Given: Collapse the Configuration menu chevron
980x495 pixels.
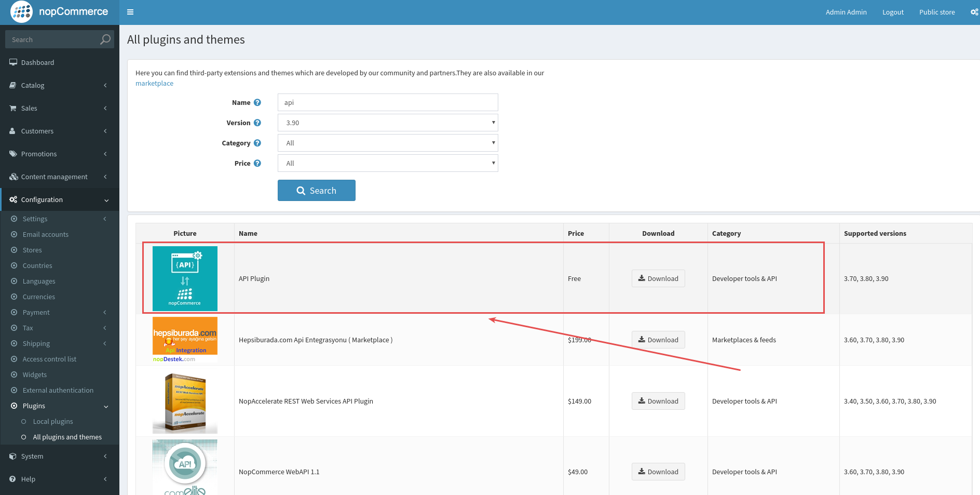Looking at the screenshot, I should 106,200.
